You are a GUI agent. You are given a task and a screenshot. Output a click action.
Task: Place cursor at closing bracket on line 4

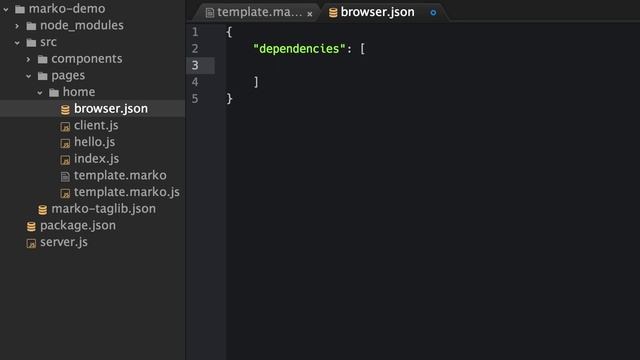tap(256, 82)
